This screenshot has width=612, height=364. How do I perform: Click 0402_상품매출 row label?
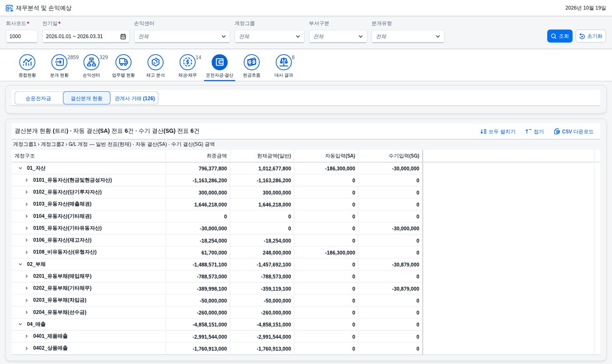(50, 348)
